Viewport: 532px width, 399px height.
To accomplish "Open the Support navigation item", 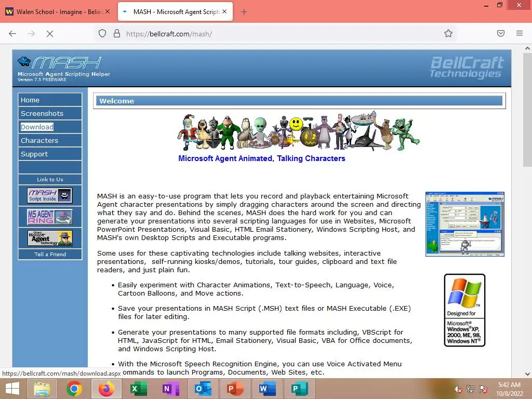I will [50, 154].
